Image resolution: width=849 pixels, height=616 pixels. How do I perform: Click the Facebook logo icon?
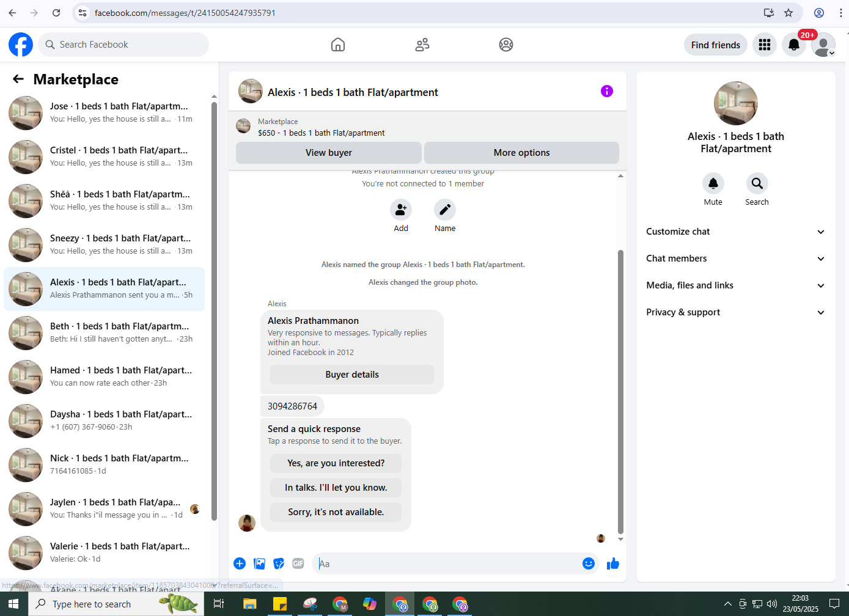[x=21, y=45]
